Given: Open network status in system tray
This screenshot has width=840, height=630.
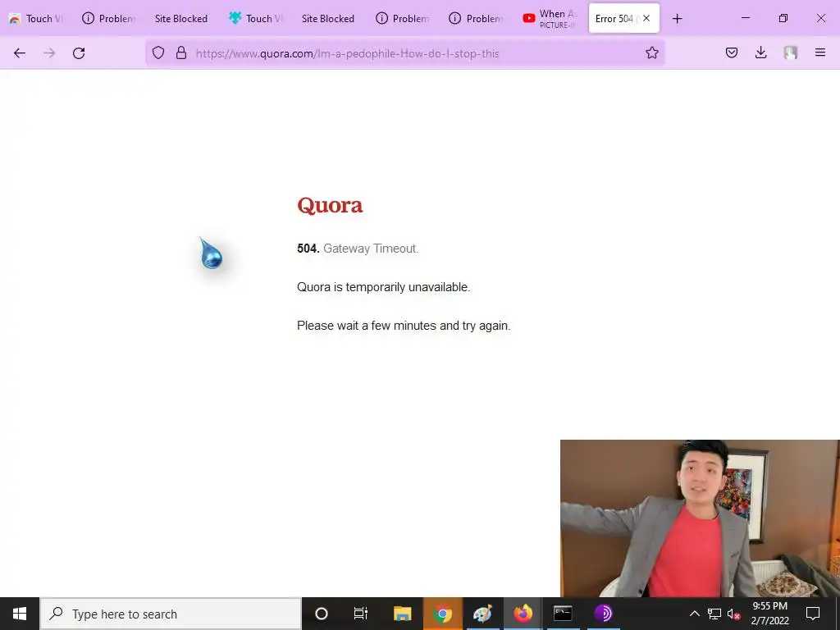Looking at the screenshot, I should coord(714,614).
